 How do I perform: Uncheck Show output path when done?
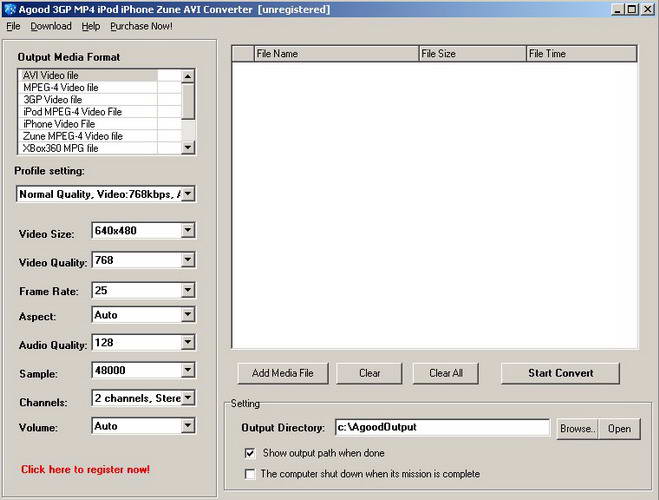[x=250, y=453]
